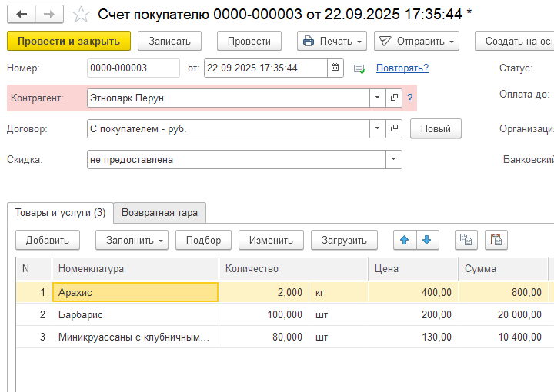
Task: Click quantity 100,000 in Барбарис row
Action: [x=264, y=314]
